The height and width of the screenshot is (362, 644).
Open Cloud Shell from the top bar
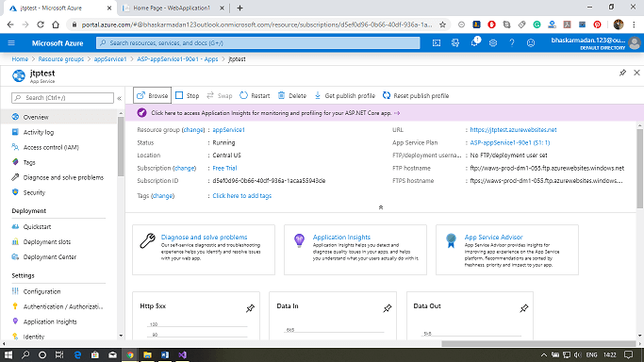(x=437, y=42)
